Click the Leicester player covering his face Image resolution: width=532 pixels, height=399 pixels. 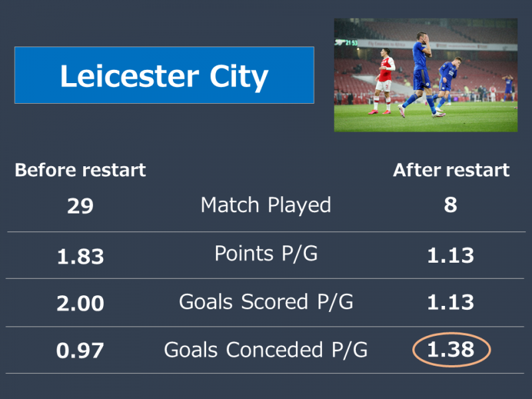tap(422, 73)
